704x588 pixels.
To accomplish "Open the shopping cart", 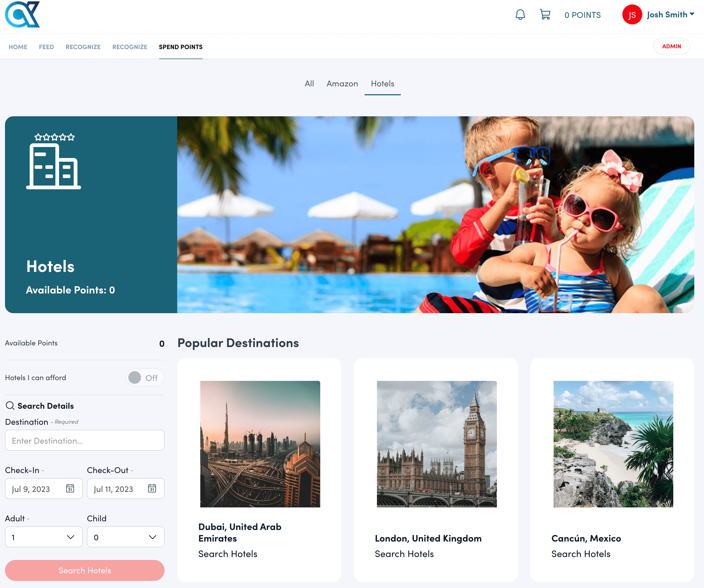I will tap(545, 15).
